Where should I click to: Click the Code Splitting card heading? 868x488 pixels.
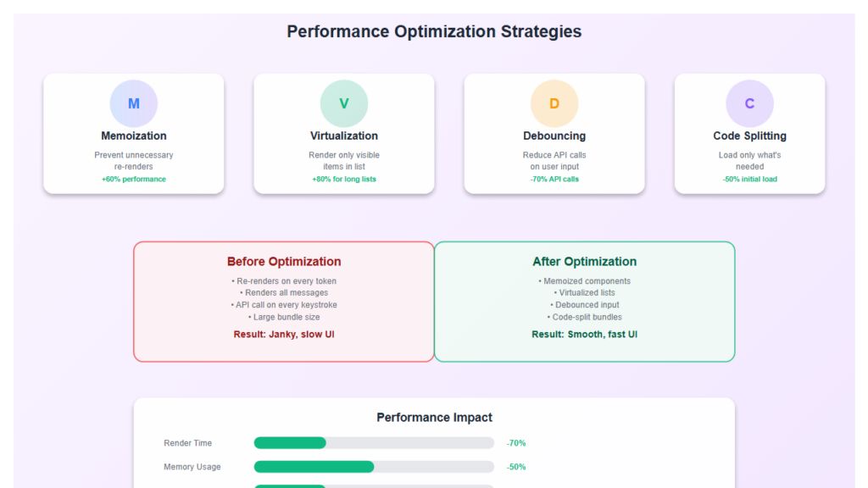coord(749,136)
